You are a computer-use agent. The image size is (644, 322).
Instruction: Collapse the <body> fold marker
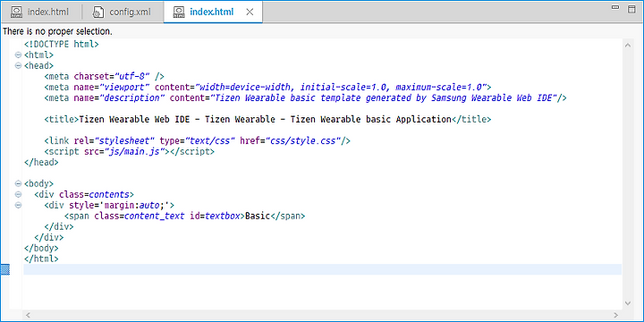click(18, 183)
